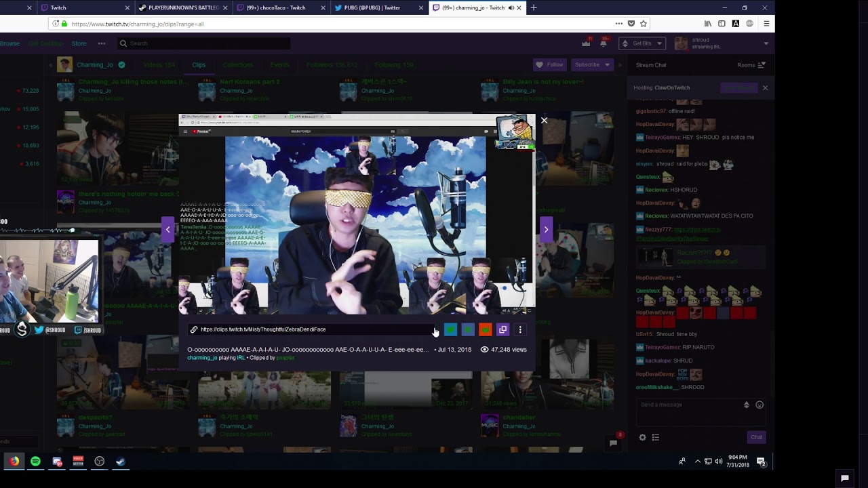Open the Firefox hamburger menu
This screenshot has width=868, height=488.
click(x=766, y=24)
